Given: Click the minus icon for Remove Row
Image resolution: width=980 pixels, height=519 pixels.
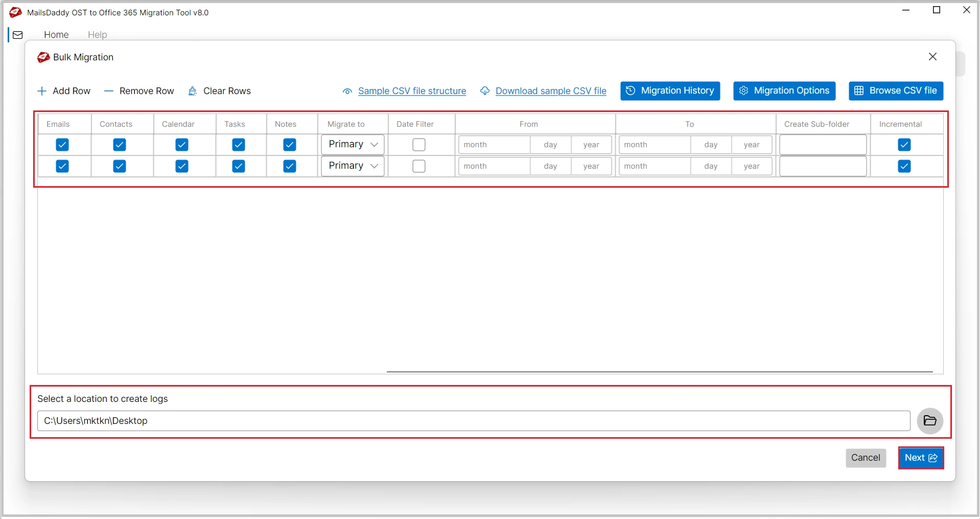Looking at the screenshot, I should (x=108, y=91).
